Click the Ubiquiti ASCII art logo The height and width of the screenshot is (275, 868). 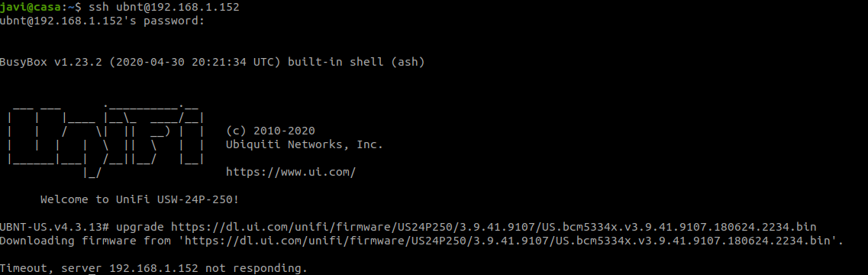[x=106, y=139]
